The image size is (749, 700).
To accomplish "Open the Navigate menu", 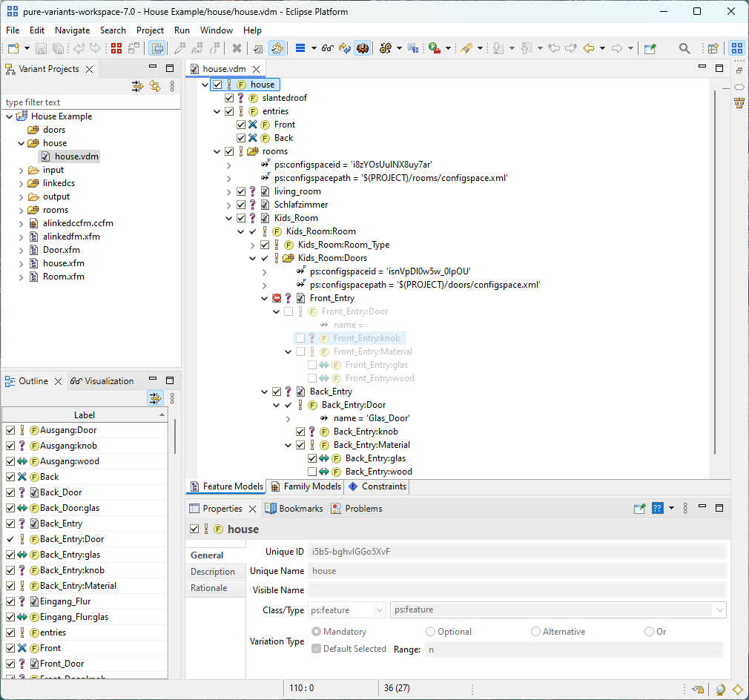I will pos(72,30).
